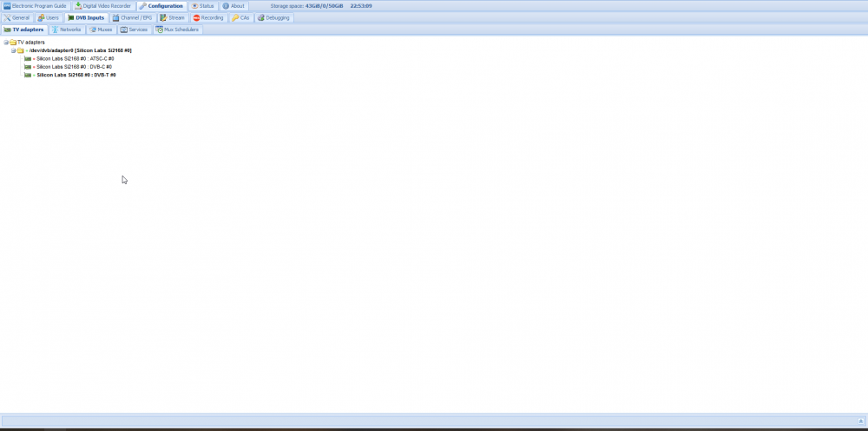Screen dimensions: 868x431
Task: Select the TV adapters sub-tab
Action: 23,30
